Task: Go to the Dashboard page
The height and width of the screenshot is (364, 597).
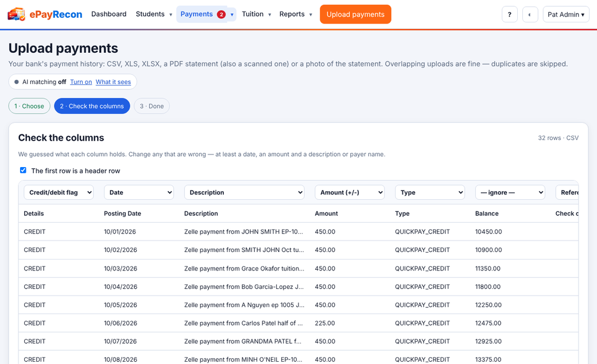Action: click(x=109, y=14)
